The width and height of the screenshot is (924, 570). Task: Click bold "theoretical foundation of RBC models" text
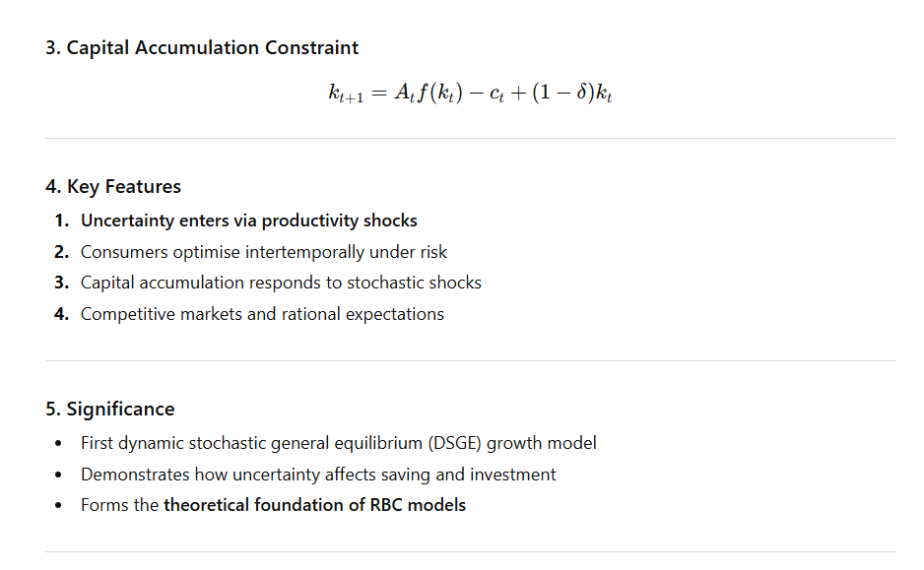(x=314, y=505)
